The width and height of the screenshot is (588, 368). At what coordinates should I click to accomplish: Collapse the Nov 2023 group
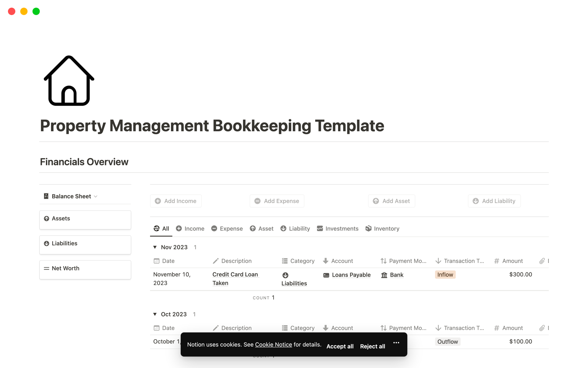pyautogui.click(x=155, y=247)
